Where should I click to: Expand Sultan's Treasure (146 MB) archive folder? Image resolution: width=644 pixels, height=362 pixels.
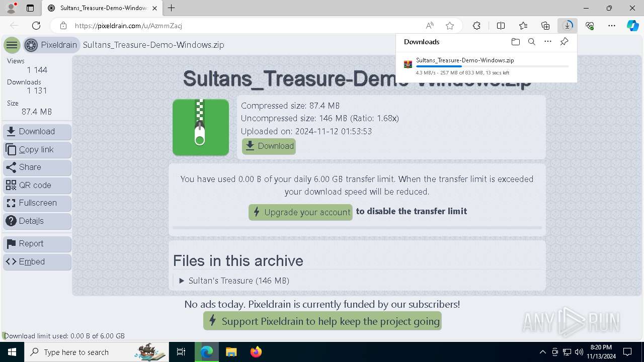tap(234, 281)
